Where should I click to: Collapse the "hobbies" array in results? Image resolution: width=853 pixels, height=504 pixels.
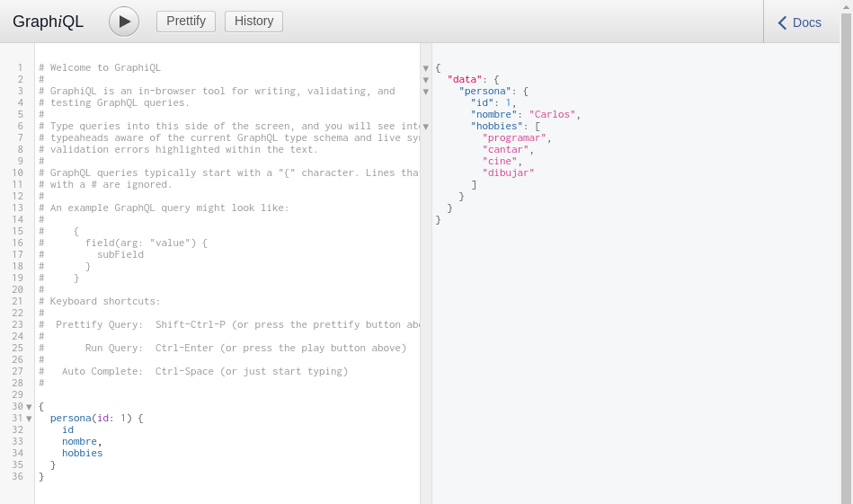(x=426, y=127)
